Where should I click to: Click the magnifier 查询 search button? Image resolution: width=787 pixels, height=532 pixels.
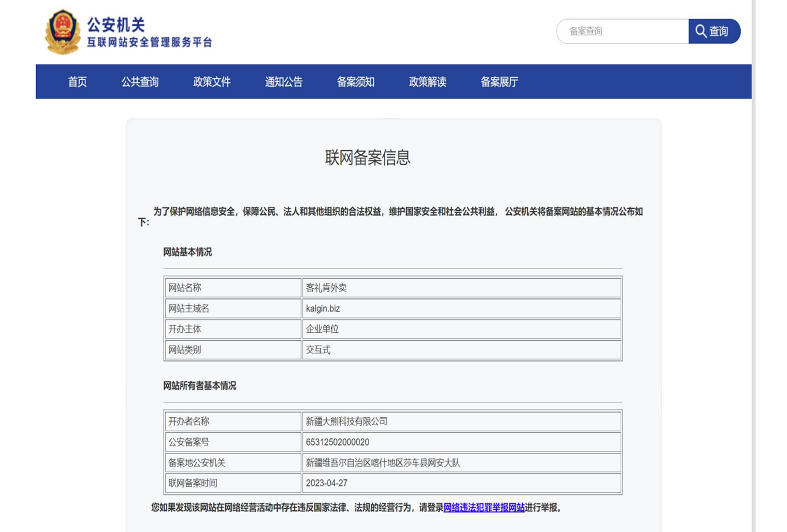tap(714, 31)
